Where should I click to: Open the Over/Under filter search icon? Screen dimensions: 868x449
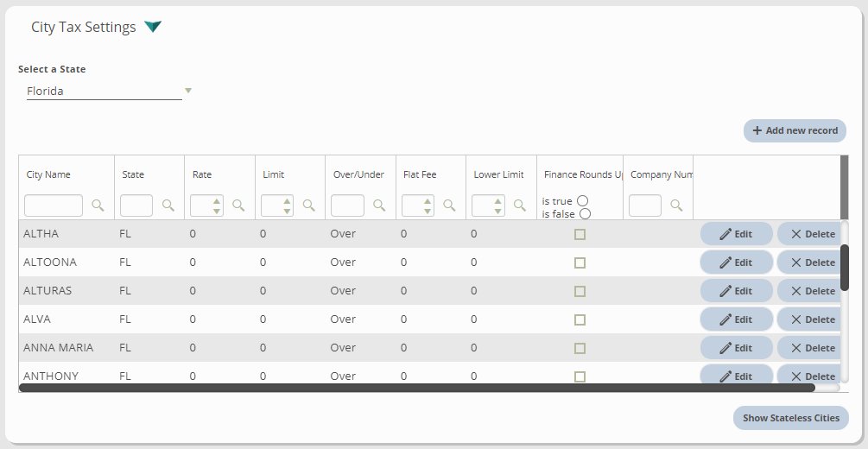pyautogui.click(x=379, y=206)
